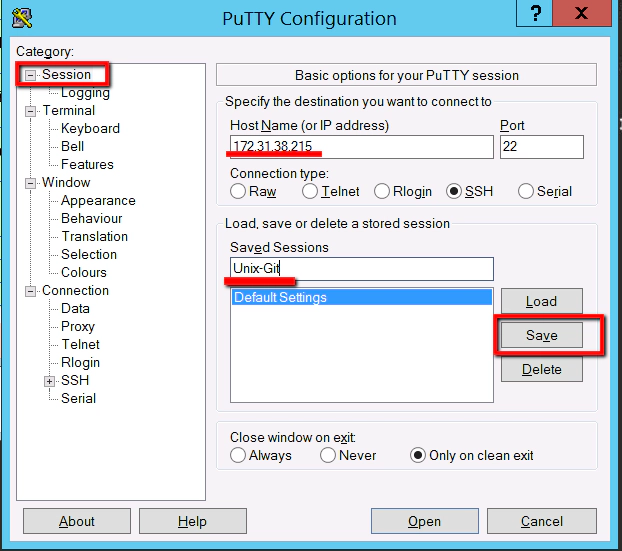
Task: Select the SSH category in the tree
Action: (75, 380)
